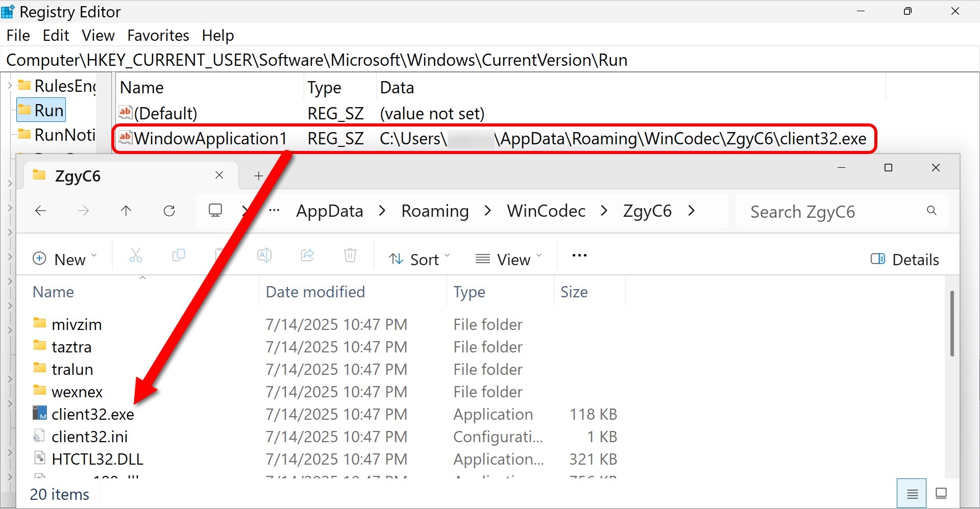This screenshot has height=509, width=980.
Task: Select the RulesEng key in registry tree
Action: point(65,86)
